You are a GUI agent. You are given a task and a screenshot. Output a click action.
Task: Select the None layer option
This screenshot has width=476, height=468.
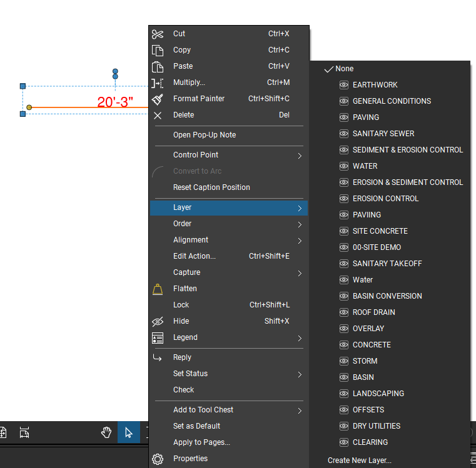click(390, 69)
